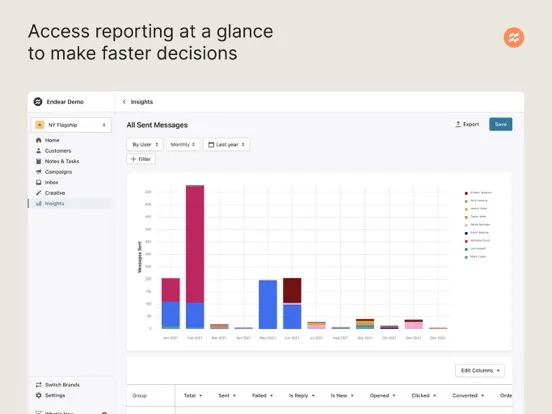This screenshot has height=414, width=552.
Task: Click the navy legend dot
Action: pos(466,233)
